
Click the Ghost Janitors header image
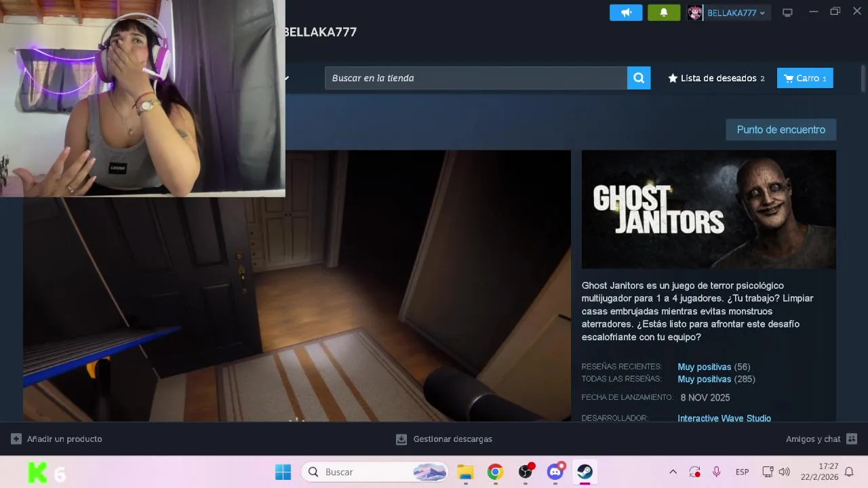709,209
